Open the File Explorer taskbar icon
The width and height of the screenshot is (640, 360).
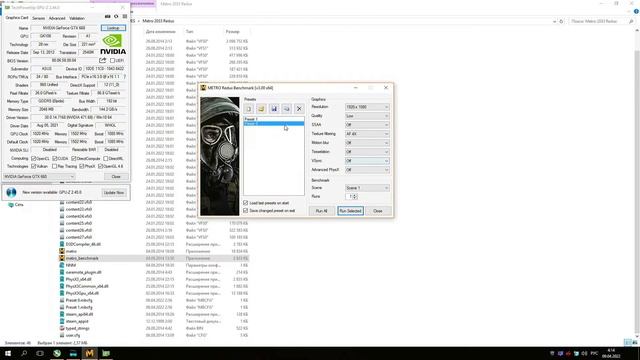point(73,353)
